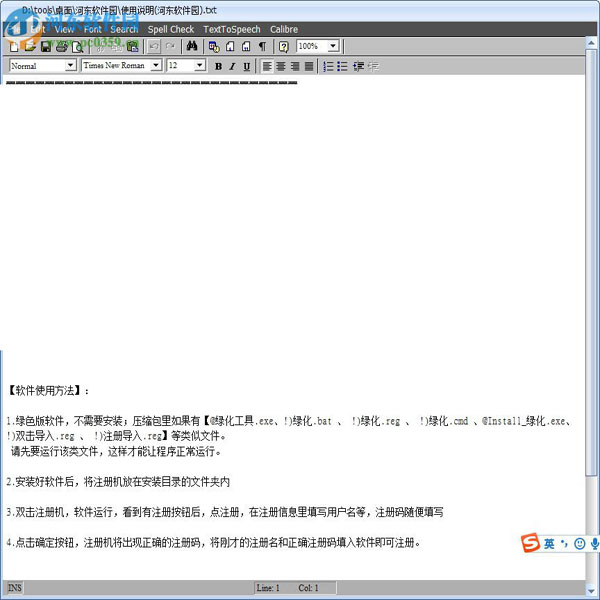Click the Line: 1 Col: 1 status field
The image size is (600, 600).
click(x=295, y=588)
